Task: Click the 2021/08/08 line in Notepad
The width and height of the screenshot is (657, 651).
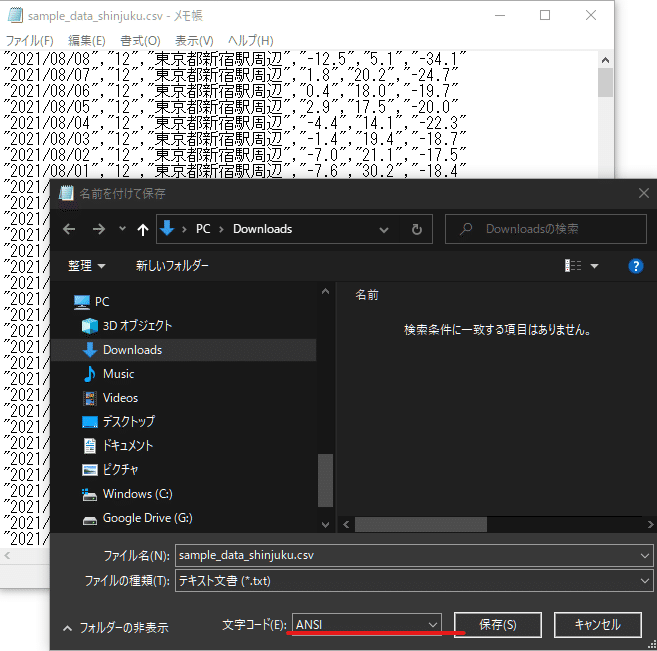Action: (x=235, y=59)
